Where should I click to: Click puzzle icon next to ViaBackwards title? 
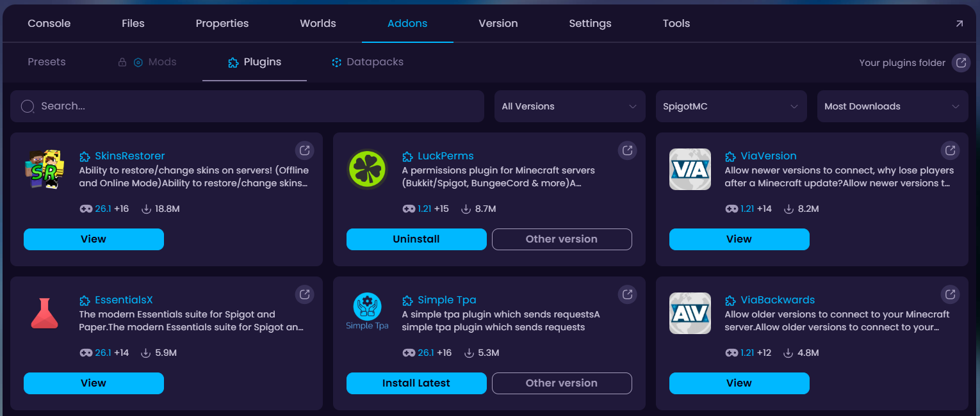coord(730,300)
